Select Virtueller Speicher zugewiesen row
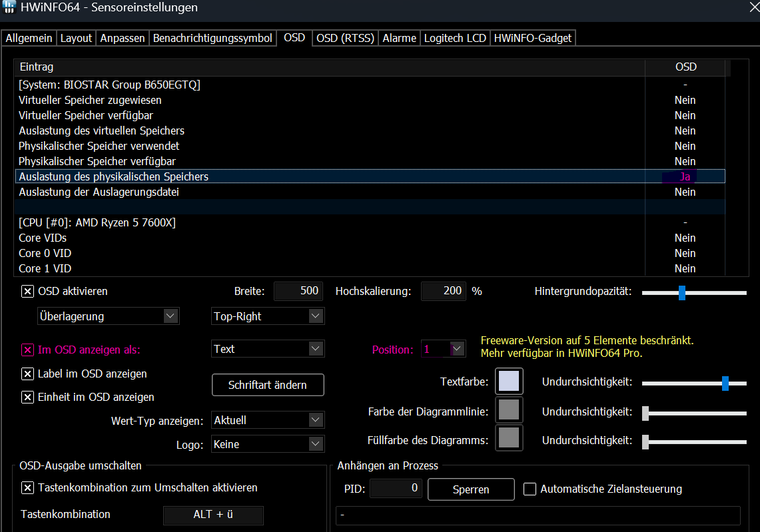760x532 pixels. [x=370, y=101]
